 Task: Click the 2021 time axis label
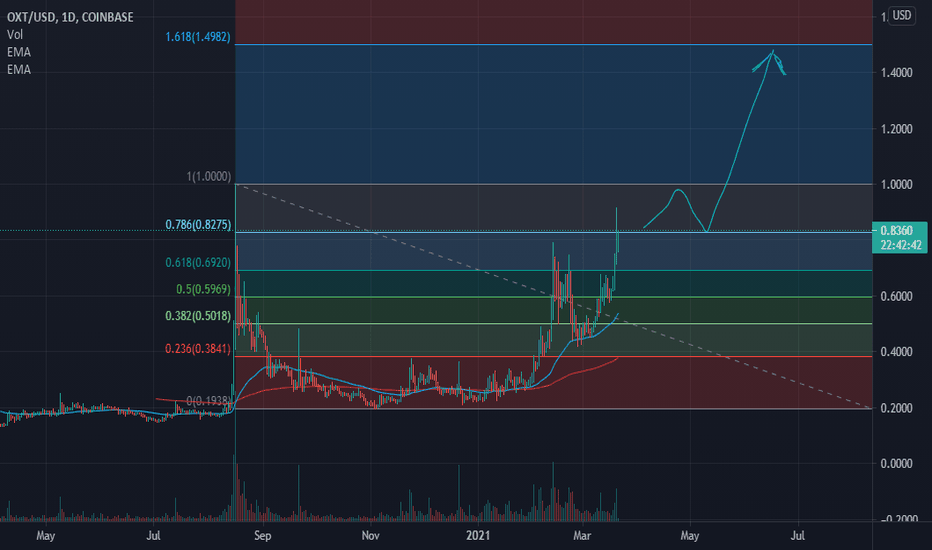click(x=478, y=536)
